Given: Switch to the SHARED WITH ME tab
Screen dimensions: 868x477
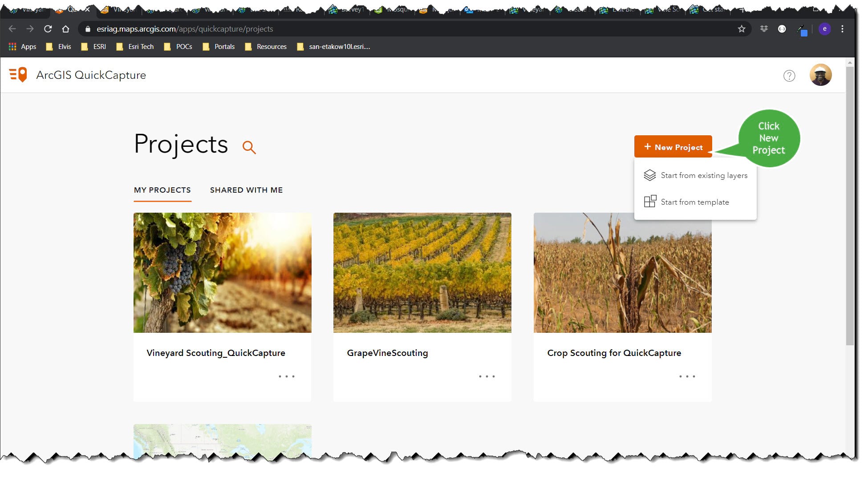Looking at the screenshot, I should pos(247,190).
